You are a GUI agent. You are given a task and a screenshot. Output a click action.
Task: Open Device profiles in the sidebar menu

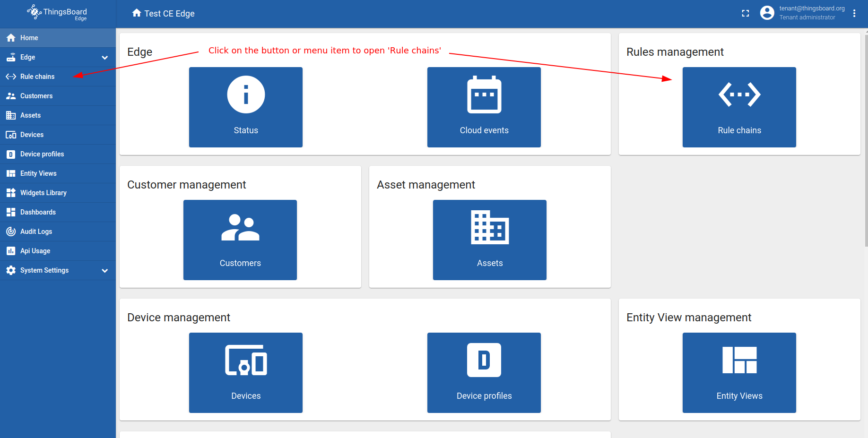[58, 154]
